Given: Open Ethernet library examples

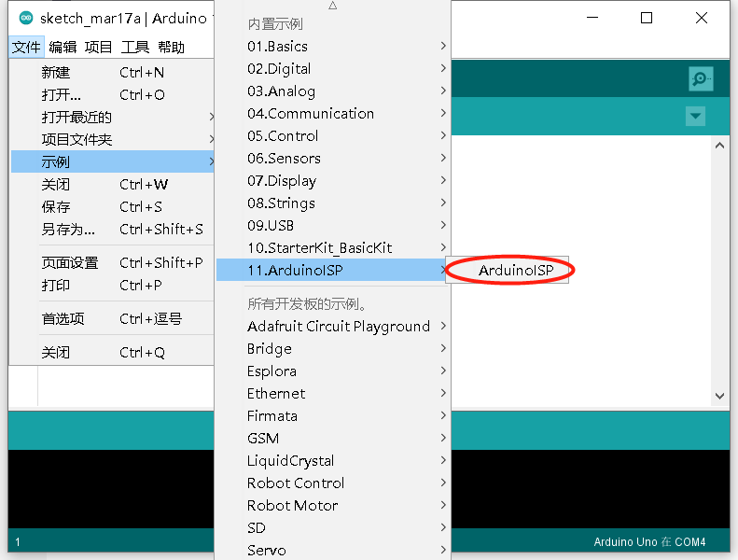Looking at the screenshot, I should click(333, 393).
